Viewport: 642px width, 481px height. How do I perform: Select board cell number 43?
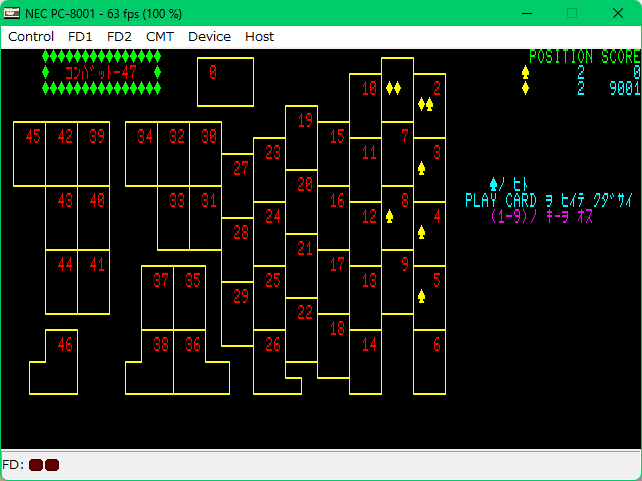pyautogui.click(x=61, y=218)
